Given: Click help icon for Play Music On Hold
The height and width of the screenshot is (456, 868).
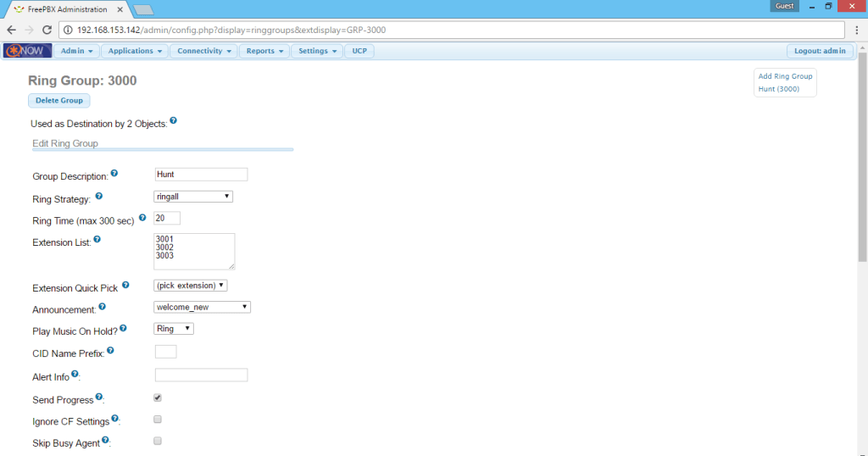Looking at the screenshot, I should [123, 328].
